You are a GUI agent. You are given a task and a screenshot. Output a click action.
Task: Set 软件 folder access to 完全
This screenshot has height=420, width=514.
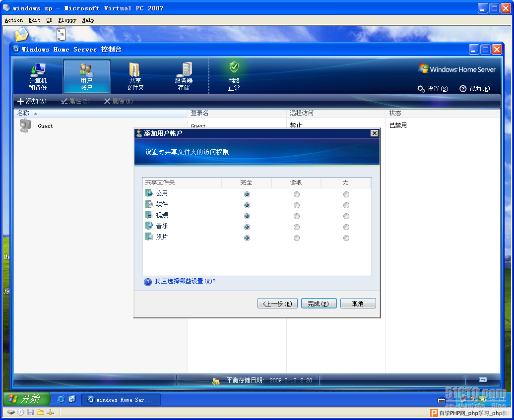tap(247, 205)
